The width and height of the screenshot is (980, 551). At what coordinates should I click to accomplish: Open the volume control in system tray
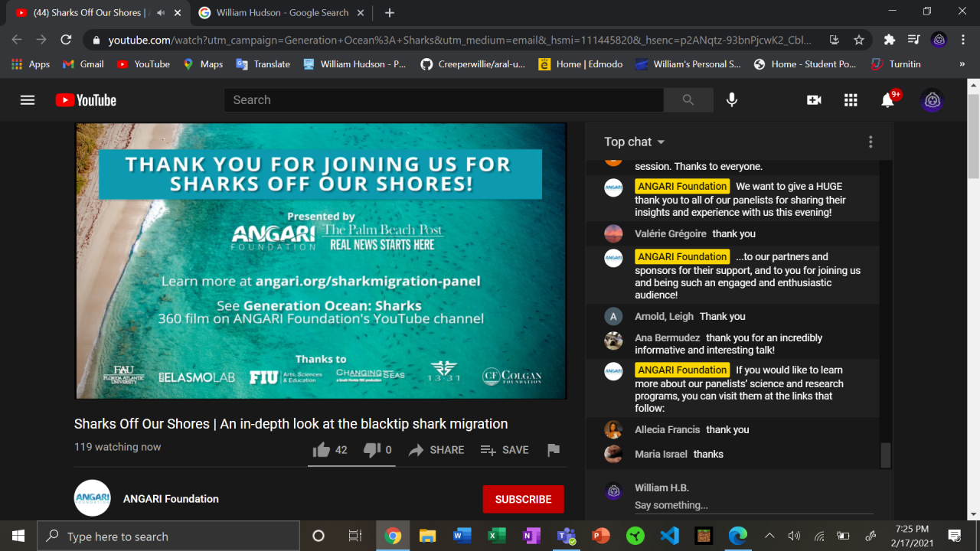(794, 536)
